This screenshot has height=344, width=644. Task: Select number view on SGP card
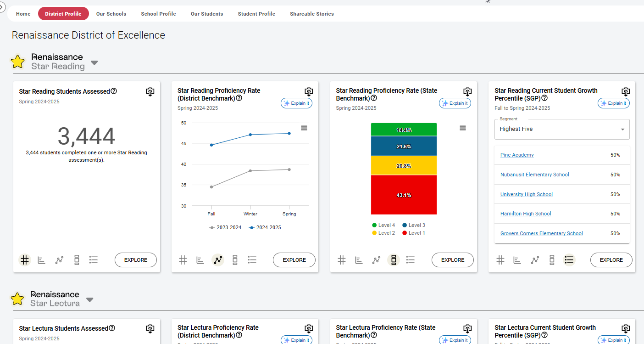[500, 260]
